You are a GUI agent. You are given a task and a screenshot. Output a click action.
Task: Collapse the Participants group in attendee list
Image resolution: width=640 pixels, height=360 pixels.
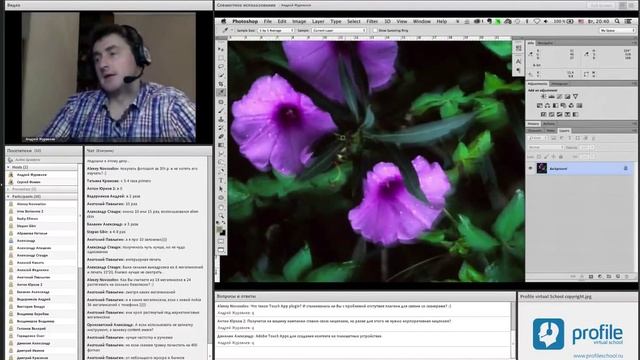[x=8, y=197]
